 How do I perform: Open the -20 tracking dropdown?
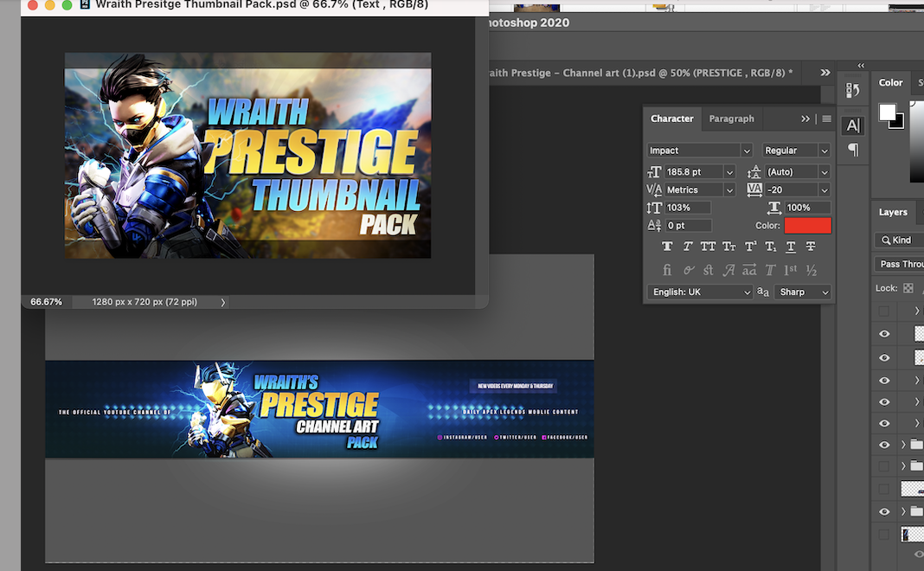pyautogui.click(x=825, y=189)
